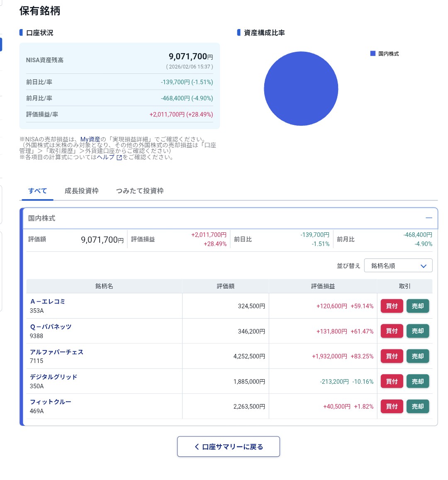View details for フィットクルー
Screen dimensions: 448x480
tap(50, 402)
